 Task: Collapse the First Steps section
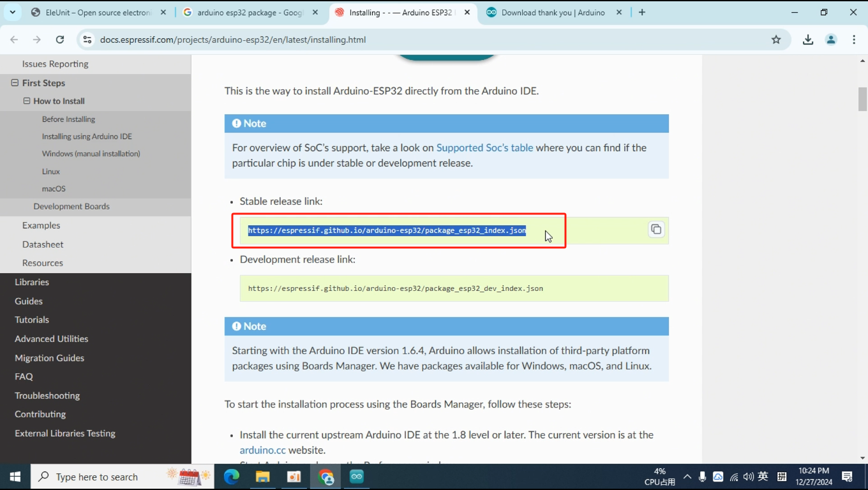pos(15,83)
